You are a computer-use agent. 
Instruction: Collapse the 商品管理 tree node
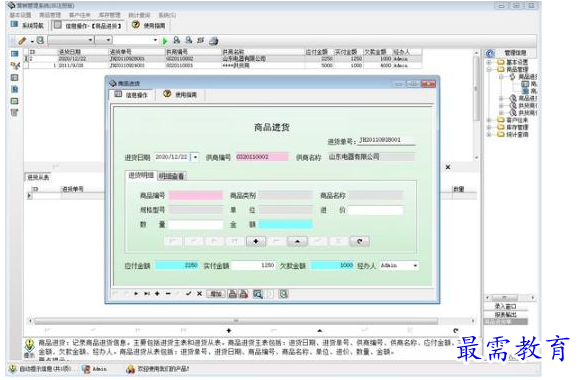click(x=489, y=69)
